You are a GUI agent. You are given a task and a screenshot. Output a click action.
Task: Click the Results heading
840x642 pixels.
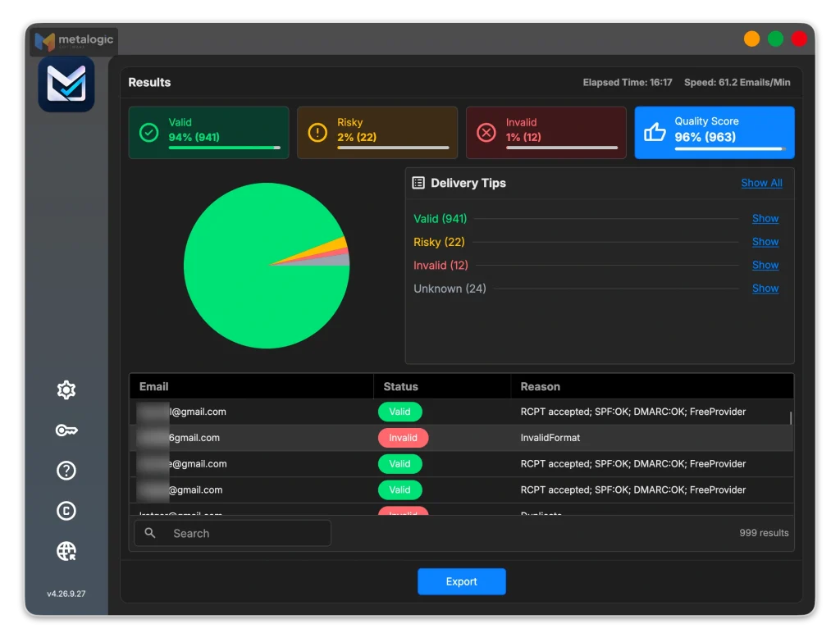(149, 83)
